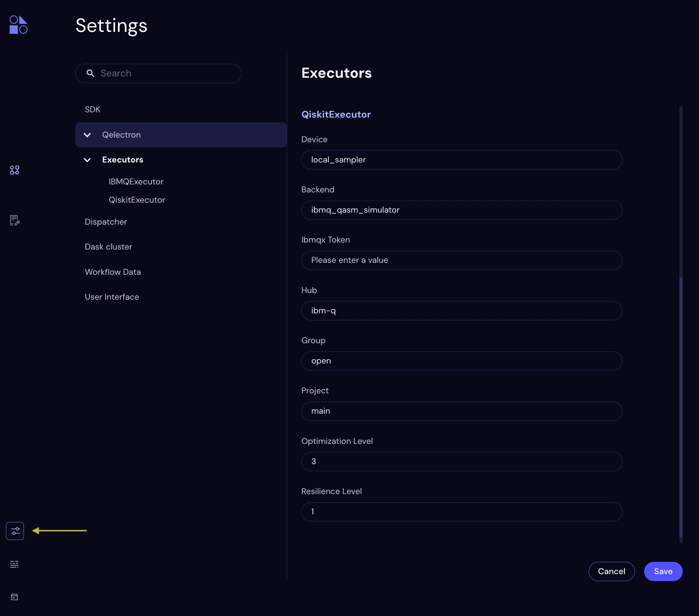Click the settings sliders icon
Screen dimensions: 699x616
pos(15,531)
